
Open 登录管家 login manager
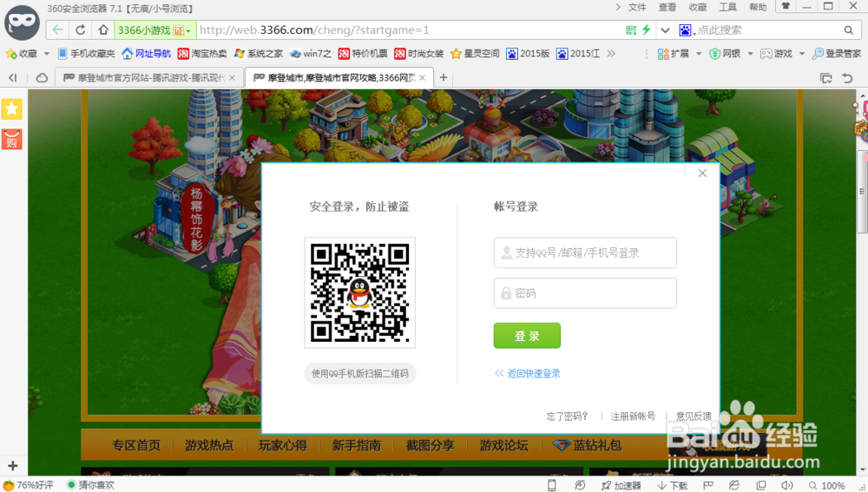click(x=837, y=53)
